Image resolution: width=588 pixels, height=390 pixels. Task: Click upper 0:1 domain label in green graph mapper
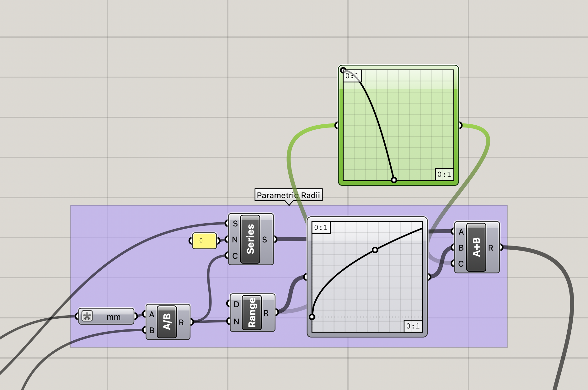[352, 76]
